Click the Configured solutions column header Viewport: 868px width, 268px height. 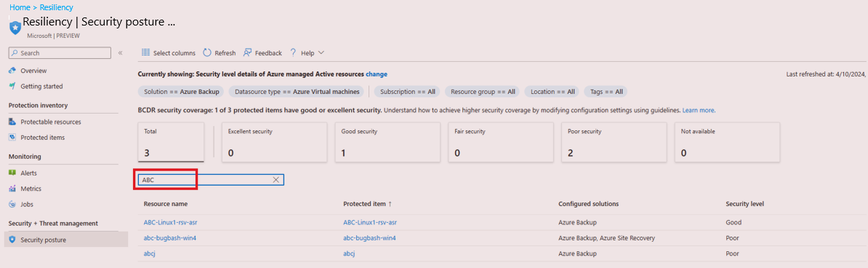(x=588, y=204)
